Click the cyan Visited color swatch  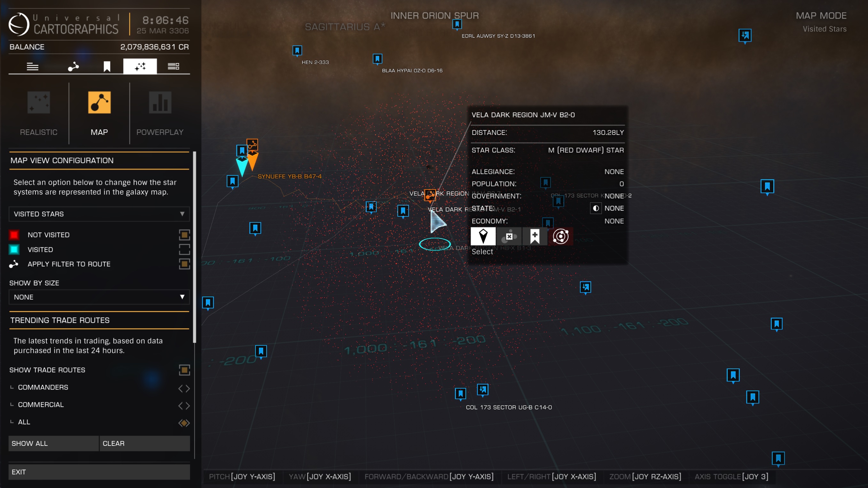[x=14, y=249]
